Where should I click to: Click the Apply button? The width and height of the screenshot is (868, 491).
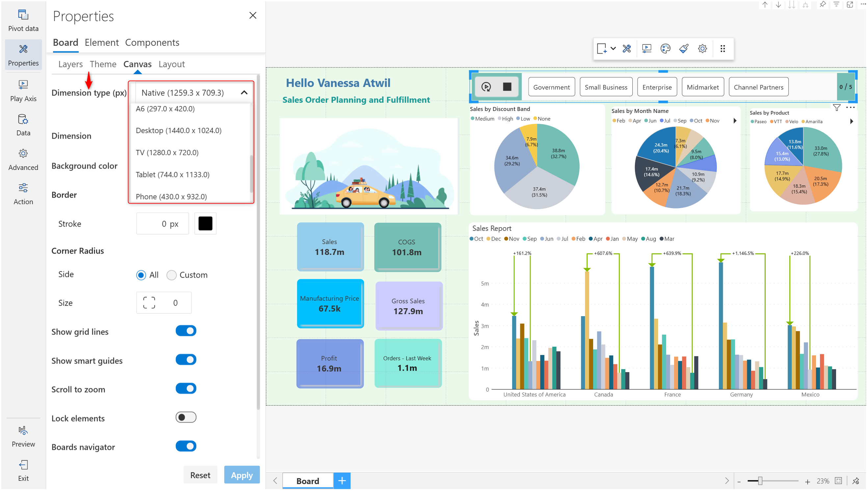(242, 475)
